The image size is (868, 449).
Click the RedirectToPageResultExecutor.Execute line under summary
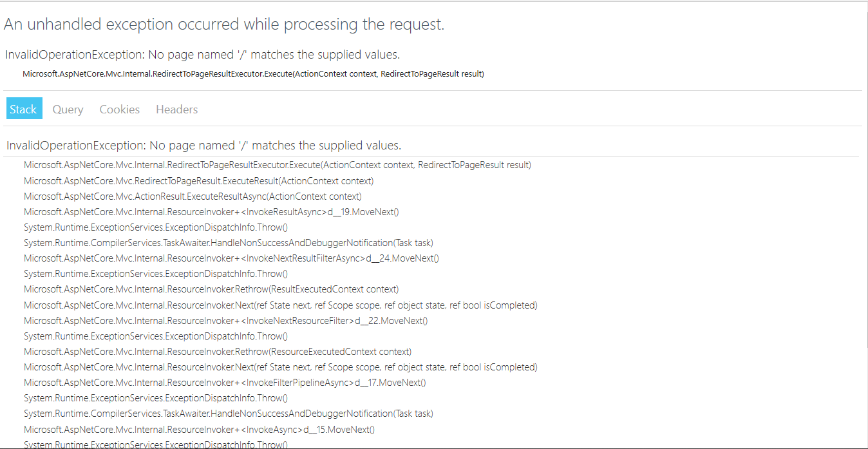(x=253, y=74)
